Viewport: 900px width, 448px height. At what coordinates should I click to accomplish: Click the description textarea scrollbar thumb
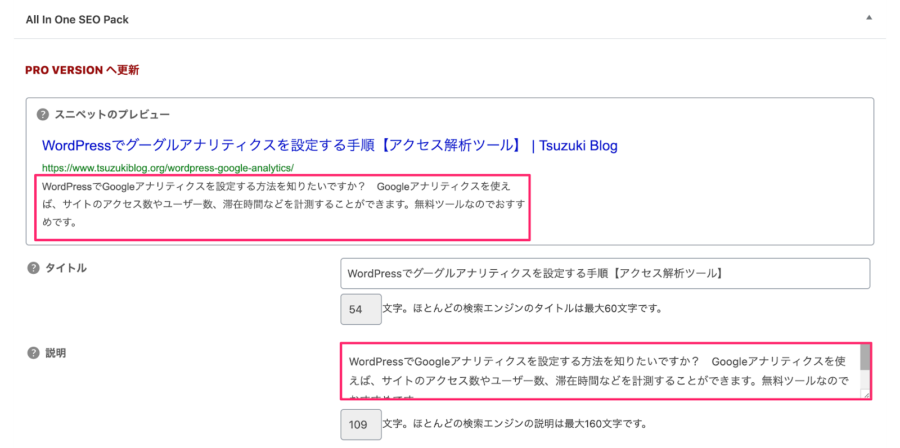tap(864, 357)
